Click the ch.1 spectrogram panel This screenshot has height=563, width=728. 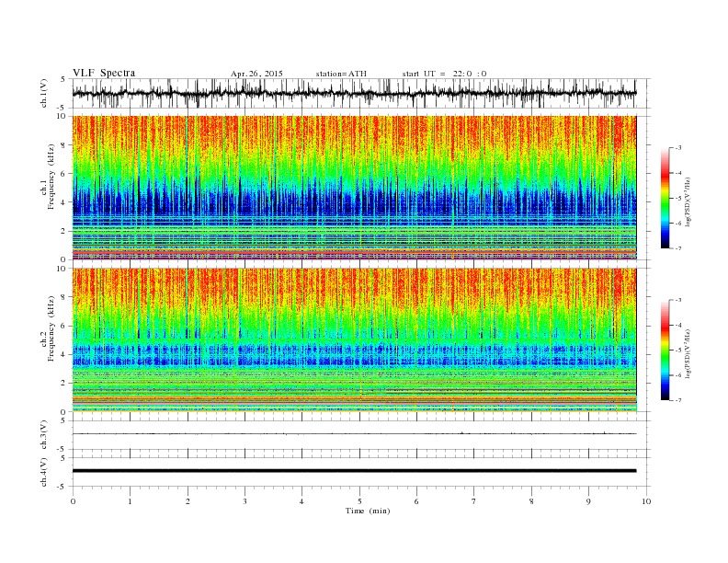(x=354, y=188)
